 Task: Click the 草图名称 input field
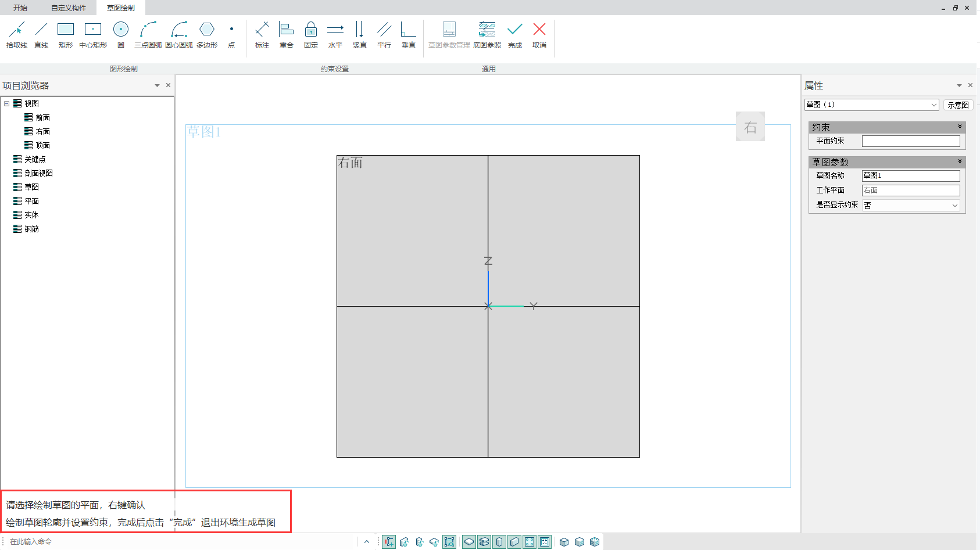pos(910,175)
